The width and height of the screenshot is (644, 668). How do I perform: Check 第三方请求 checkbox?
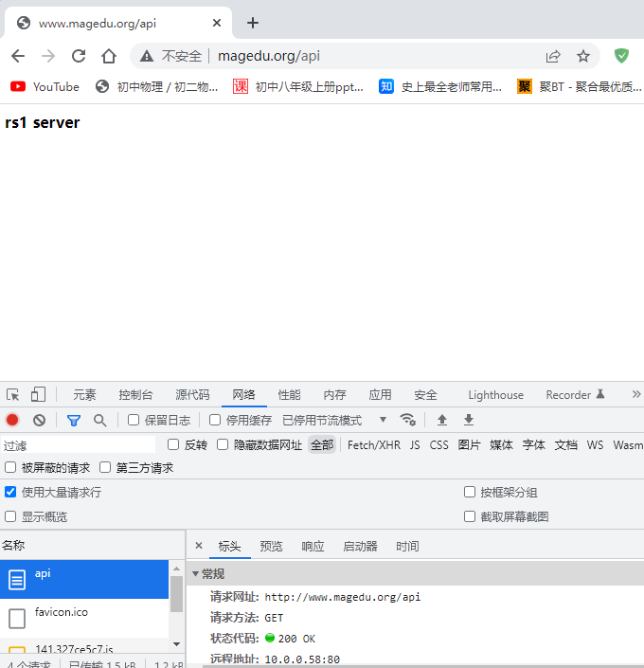[x=105, y=467]
